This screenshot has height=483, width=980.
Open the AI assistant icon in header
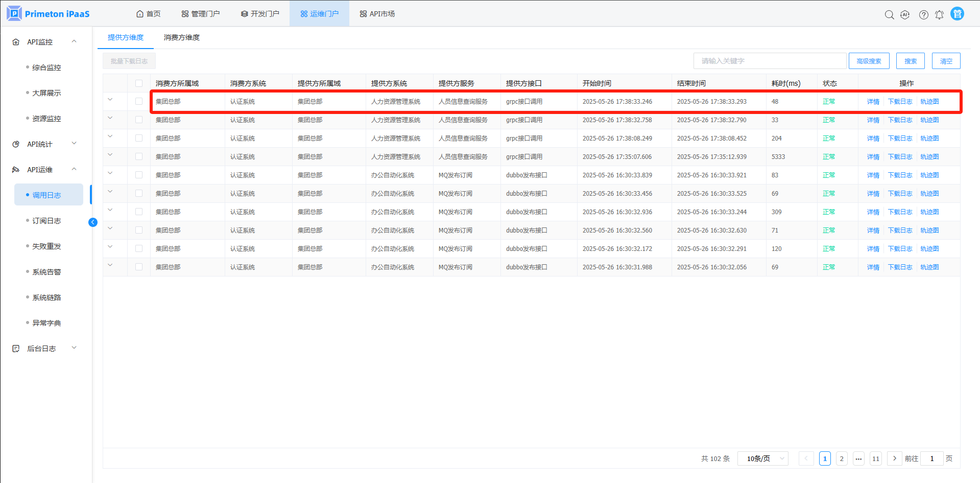tap(905, 15)
